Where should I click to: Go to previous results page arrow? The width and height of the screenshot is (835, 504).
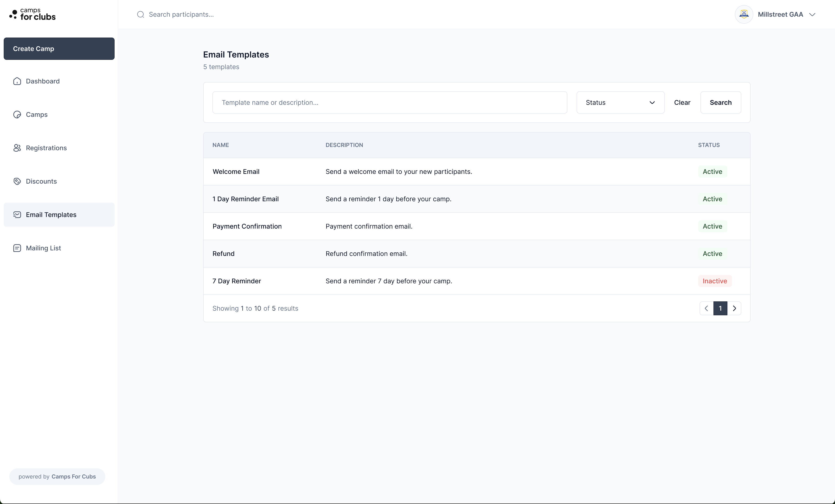coord(707,308)
